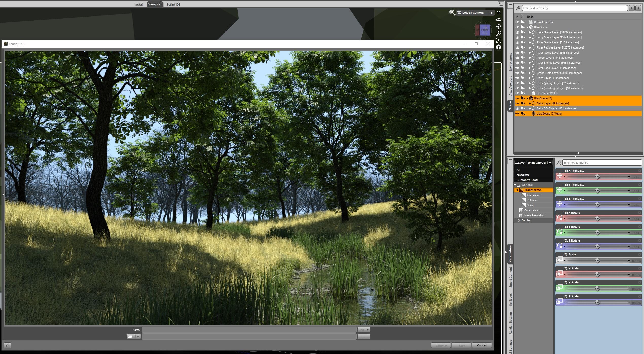
Task: Collapse the UltraSceneWater parent UltraSceneWater tree UltraScene (2) node
Action: pos(527,98)
